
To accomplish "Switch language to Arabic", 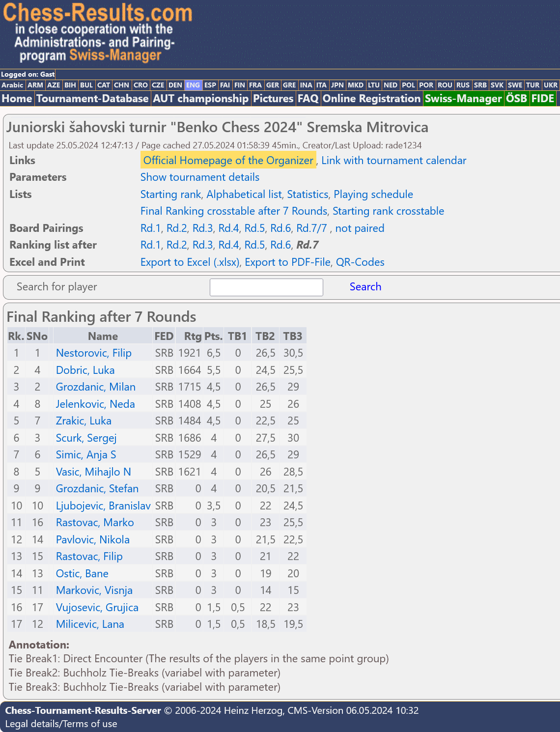I will 12,85.
